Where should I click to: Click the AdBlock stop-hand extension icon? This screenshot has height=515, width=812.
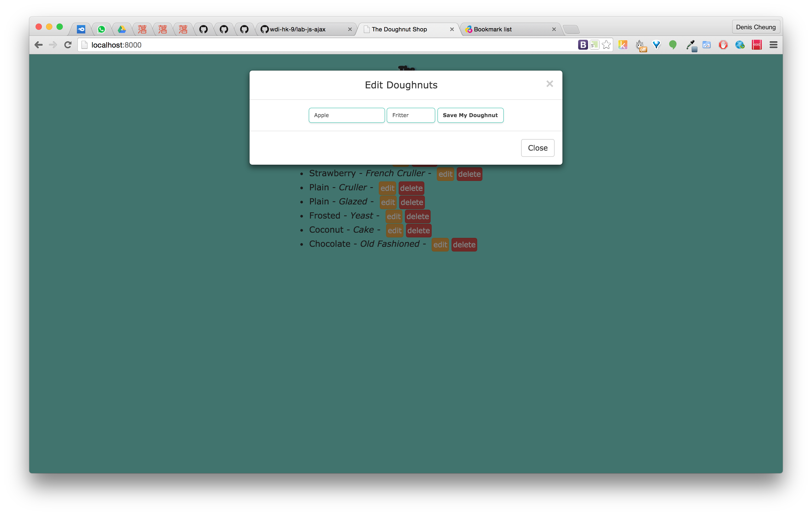[723, 45]
